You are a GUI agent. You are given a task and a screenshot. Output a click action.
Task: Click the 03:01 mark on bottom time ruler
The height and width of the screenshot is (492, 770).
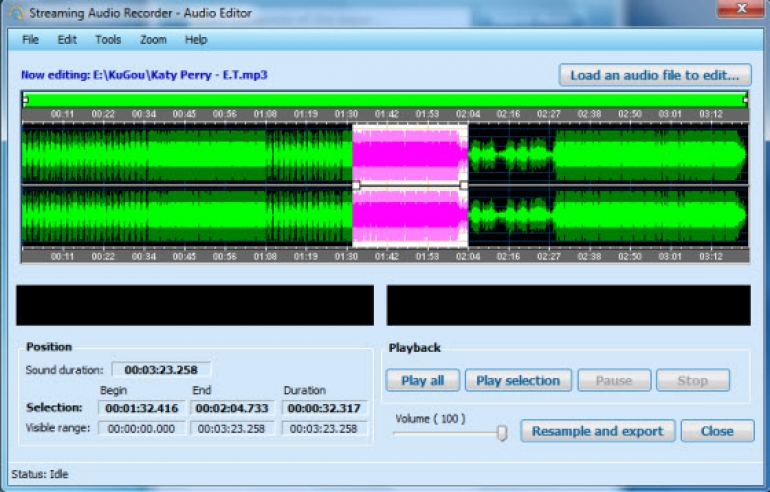pyautogui.click(x=670, y=256)
